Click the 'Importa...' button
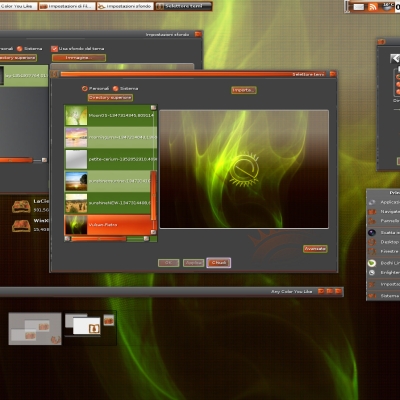The width and height of the screenshot is (400, 400). [244, 90]
